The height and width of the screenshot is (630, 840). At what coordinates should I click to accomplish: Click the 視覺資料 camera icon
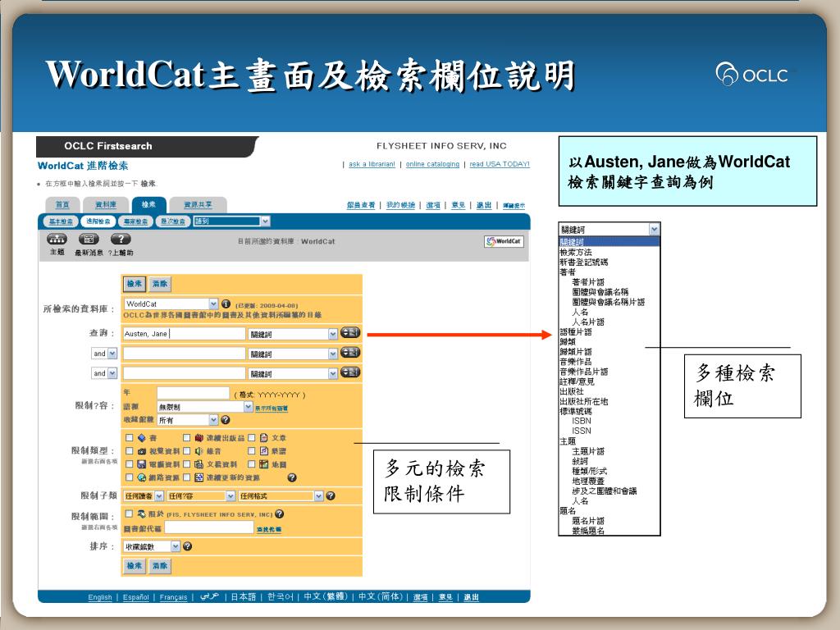141,451
